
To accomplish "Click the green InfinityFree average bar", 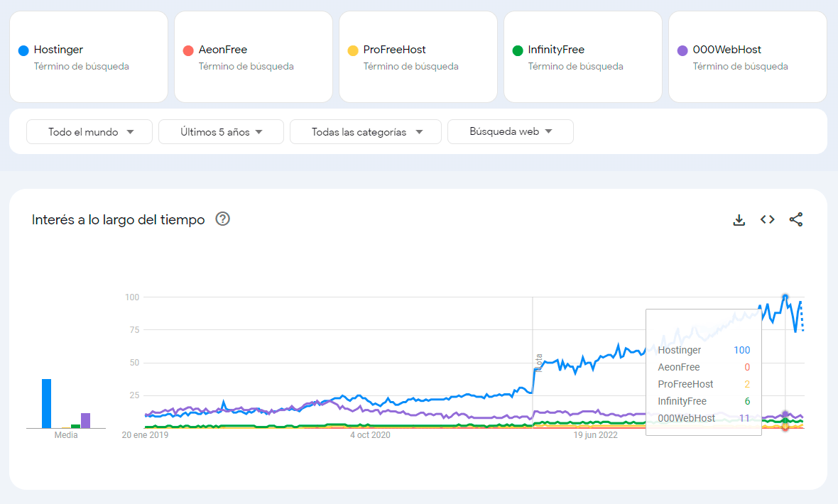I will coord(76,426).
